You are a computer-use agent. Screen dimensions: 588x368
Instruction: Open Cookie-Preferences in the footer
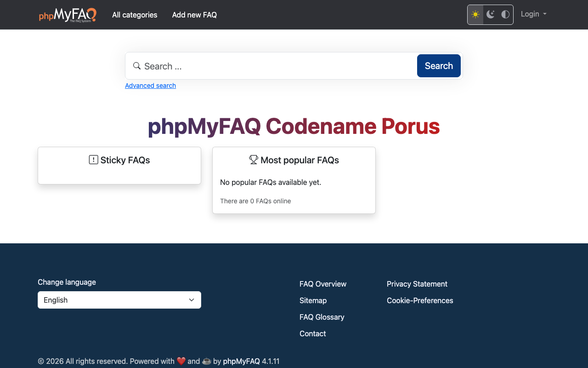420,300
